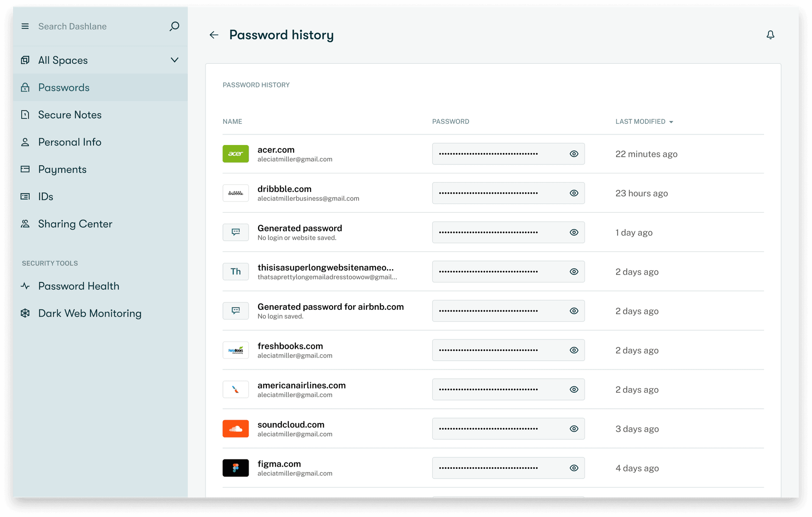Open the notifications bell
This screenshot has height=517, width=812.
[x=771, y=35]
